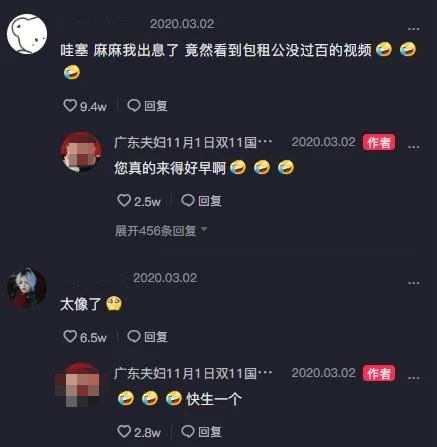437x447 pixels.
Task: Click the 作者 badge on '快生一个' reply
Action: [x=379, y=374]
